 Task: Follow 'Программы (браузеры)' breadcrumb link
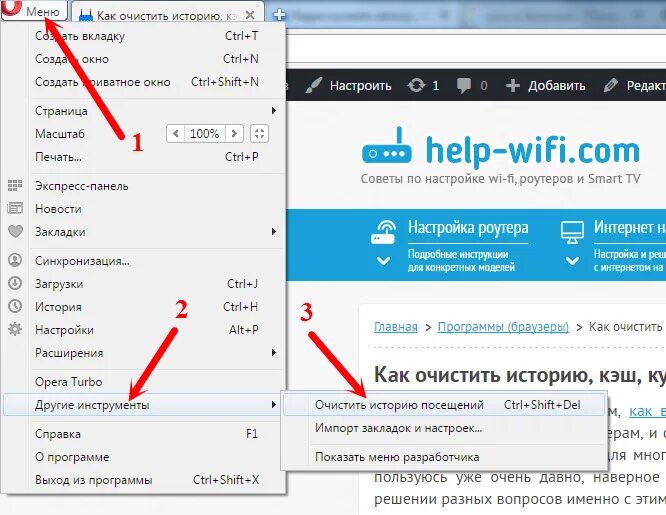(x=503, y=327)
